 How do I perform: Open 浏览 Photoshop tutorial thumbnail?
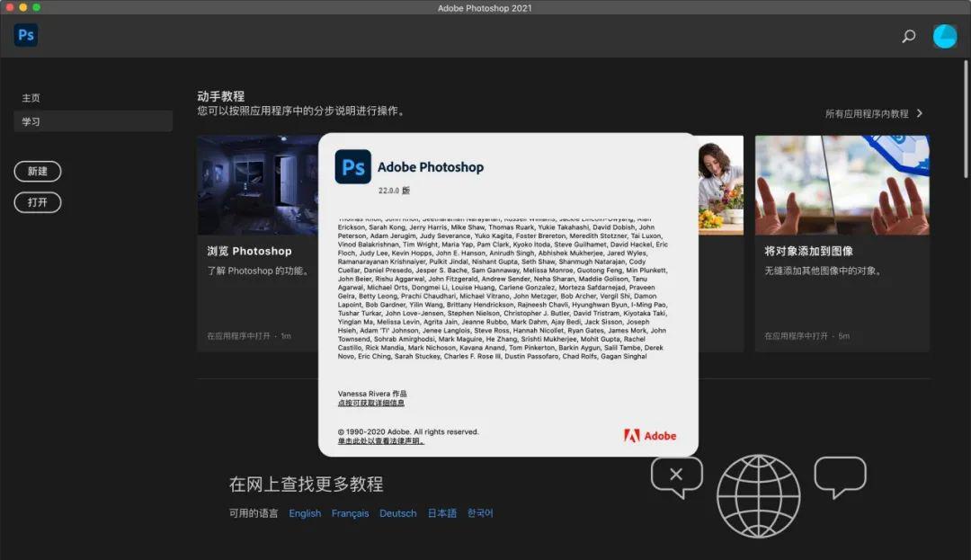click(x=258, y=185)
